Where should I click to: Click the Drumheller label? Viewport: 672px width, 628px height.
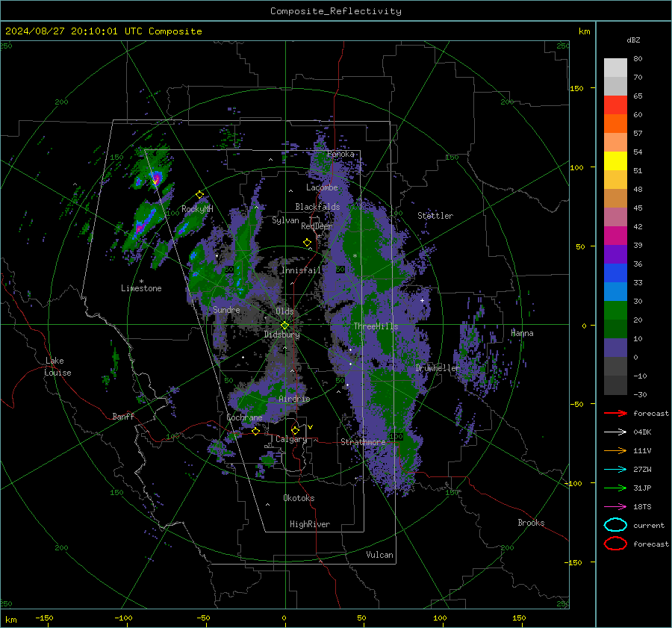coord(438,368)
